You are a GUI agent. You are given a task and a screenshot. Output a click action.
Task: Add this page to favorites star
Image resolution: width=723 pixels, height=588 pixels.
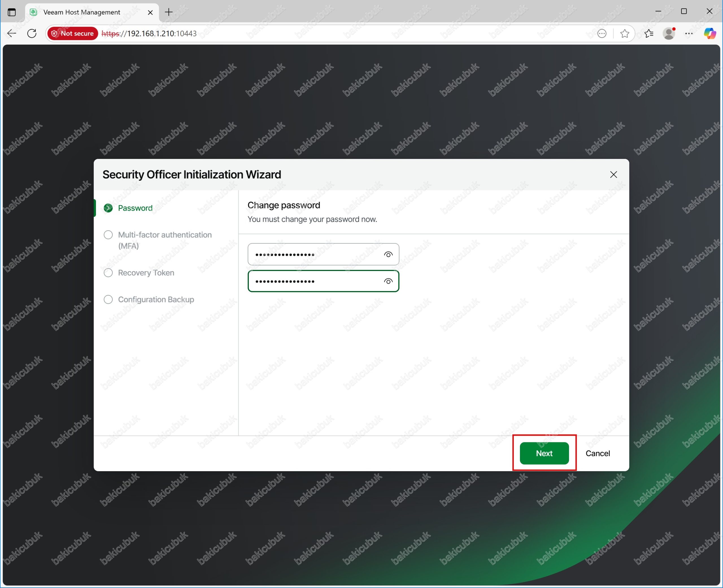coord(624,33)
